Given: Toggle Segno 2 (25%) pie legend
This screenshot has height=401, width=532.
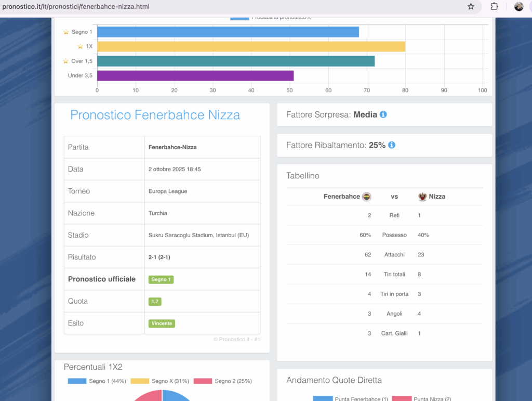Looking at the screenshot, I should [222, 381].
